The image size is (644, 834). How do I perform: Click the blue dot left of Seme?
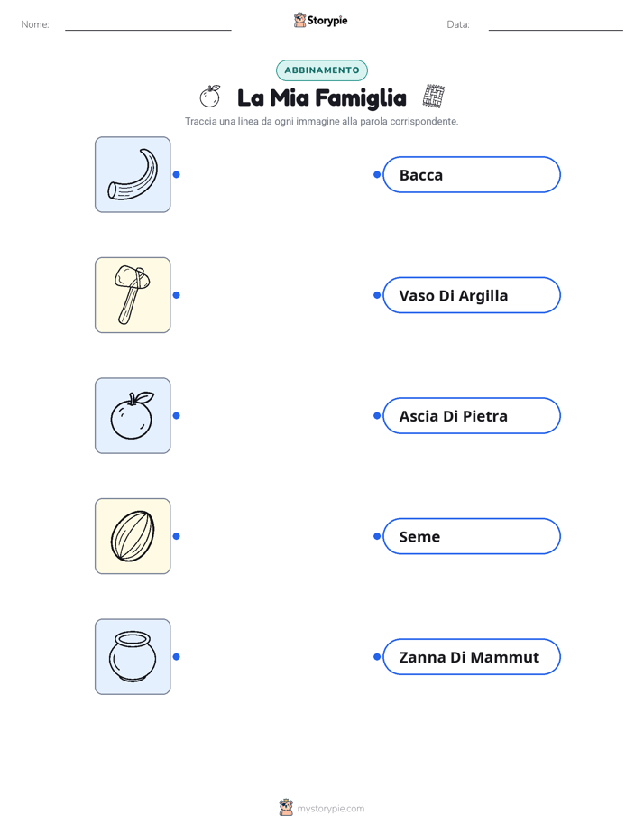pos(377,536)
